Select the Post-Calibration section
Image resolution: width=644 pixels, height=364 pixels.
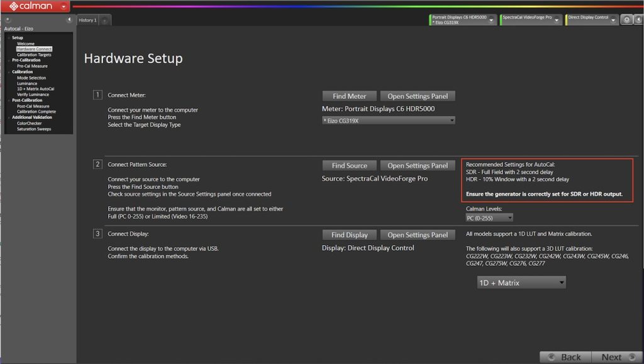pos(26,100)
